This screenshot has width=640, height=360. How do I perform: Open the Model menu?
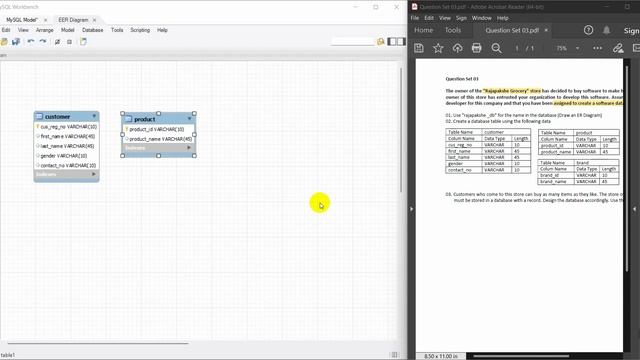[x=68, y=30]
